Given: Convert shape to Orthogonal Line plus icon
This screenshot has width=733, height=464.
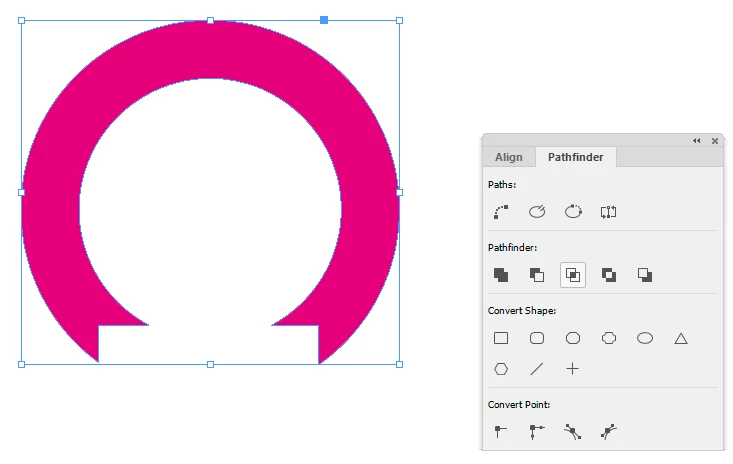Looking at the screenshot, I should 573,369.
